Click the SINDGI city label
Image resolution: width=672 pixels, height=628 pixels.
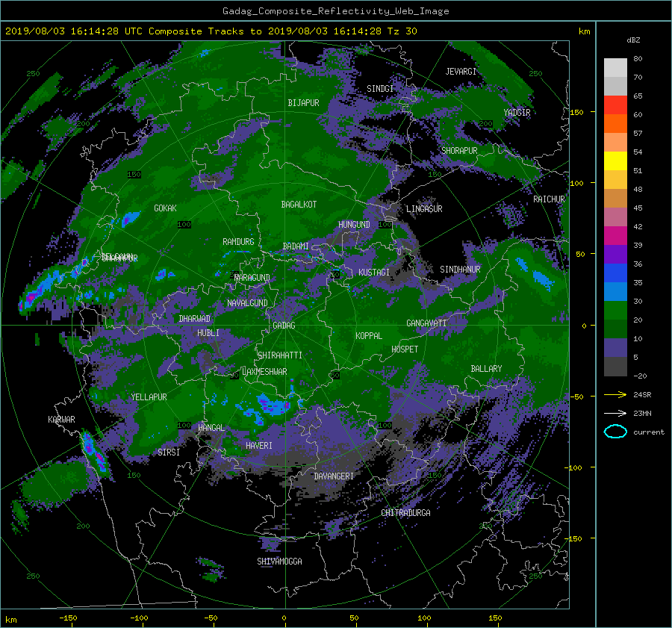(380, 89)
